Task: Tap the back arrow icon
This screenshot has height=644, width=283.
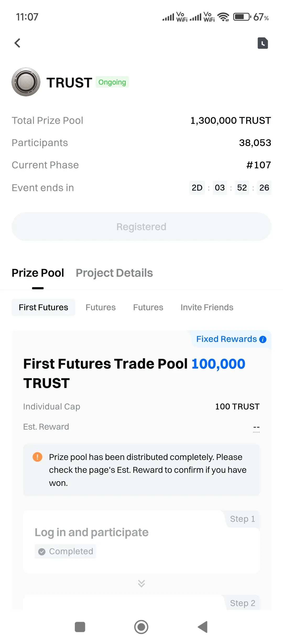Action: pyautogui.click(x=17, y=43)
